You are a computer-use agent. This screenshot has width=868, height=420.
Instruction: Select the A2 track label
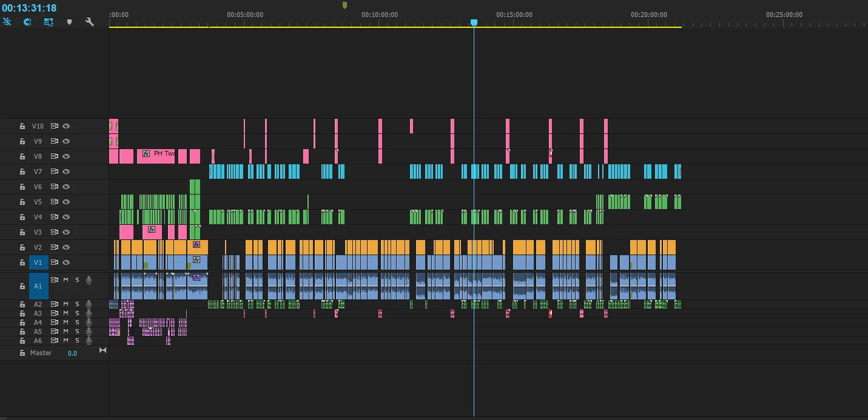(x=38, y=304)
